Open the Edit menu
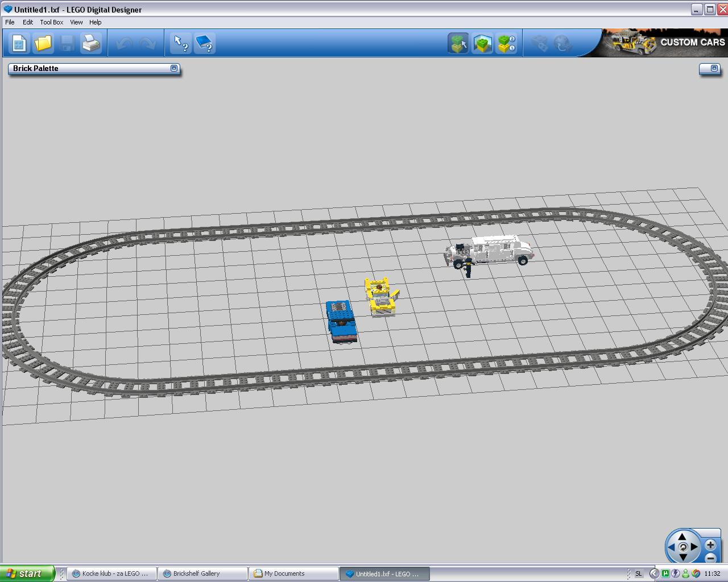 tap(28, 22)
